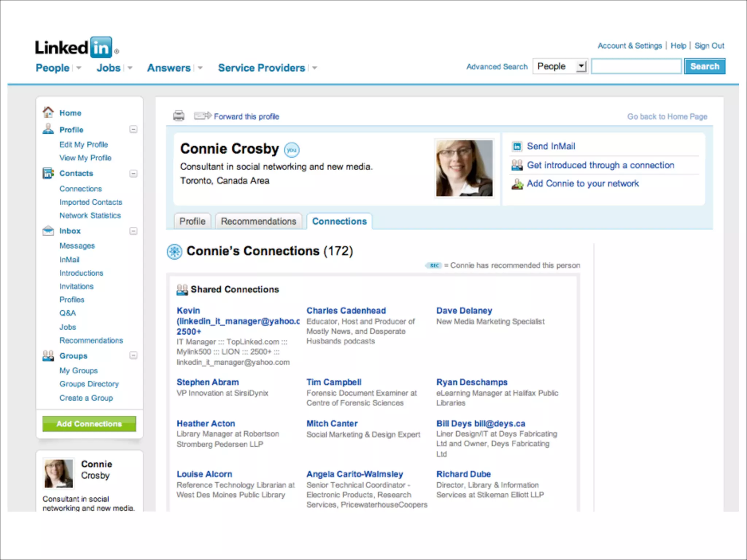Click the Send InMail icon
This screenshot has height=560, width=747.
tap(517, 146)
